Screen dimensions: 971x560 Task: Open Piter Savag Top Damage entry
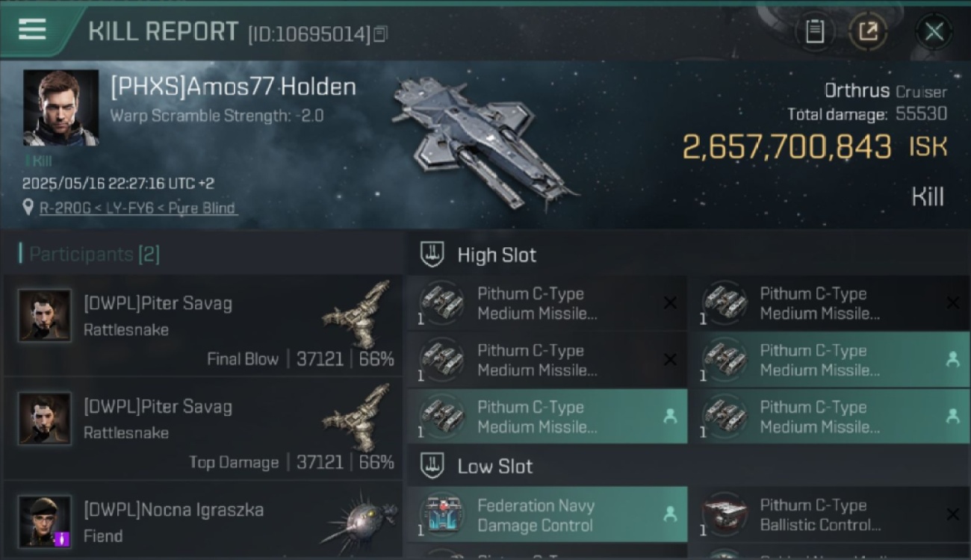(x=203, y=429)
